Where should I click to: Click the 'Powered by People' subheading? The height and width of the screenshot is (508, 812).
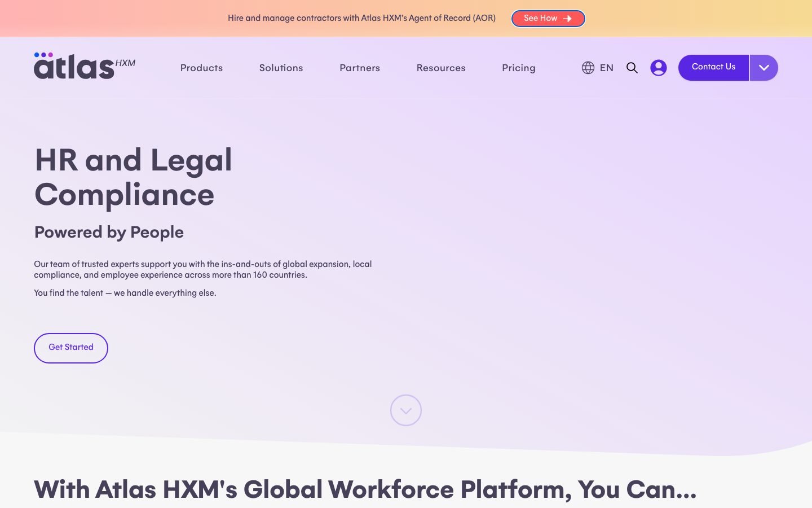coord(109,233)
